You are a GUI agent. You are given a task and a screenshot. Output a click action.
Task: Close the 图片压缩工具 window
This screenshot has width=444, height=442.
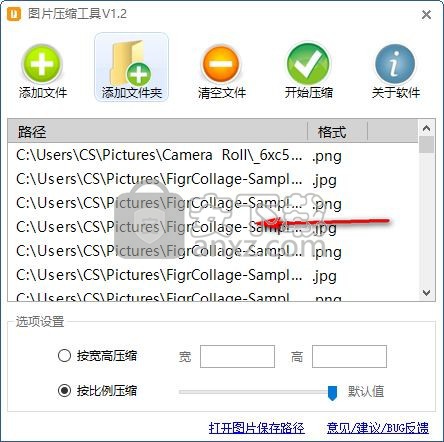[426, 15]
